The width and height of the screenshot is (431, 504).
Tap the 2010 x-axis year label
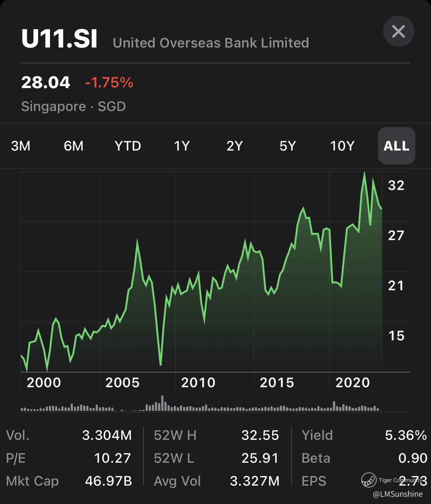tap(198, 383)
